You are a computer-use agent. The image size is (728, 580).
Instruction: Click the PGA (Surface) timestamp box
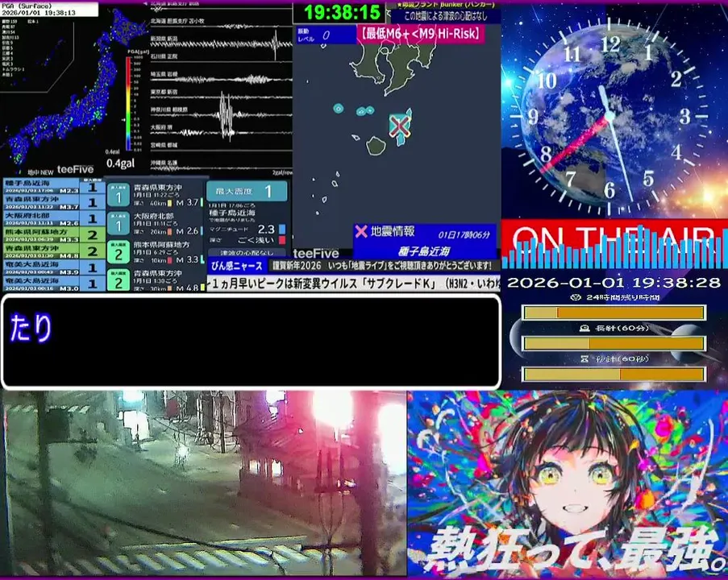click(x=49, y=10)
